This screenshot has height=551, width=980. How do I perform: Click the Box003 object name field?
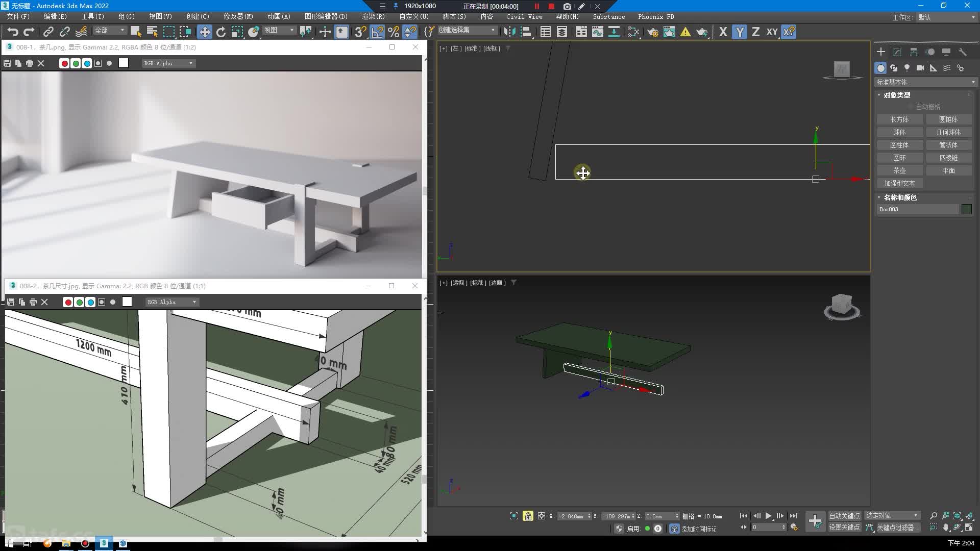[x=918, y=209]
